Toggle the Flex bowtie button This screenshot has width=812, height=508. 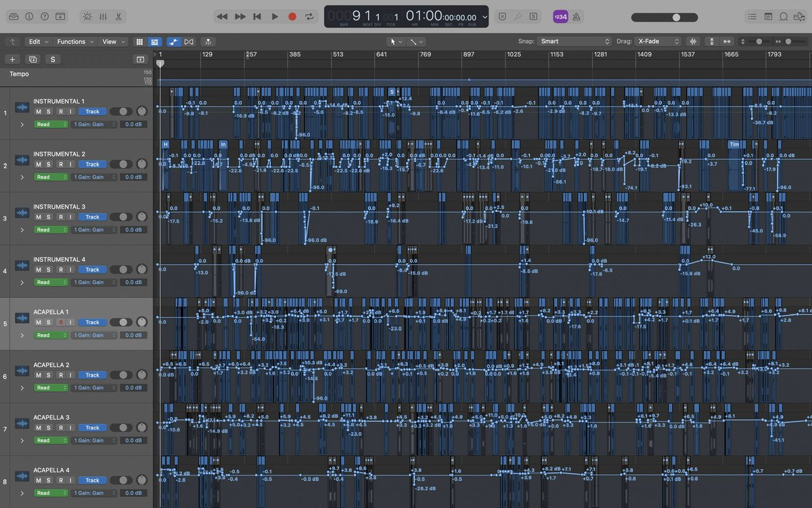189,41
